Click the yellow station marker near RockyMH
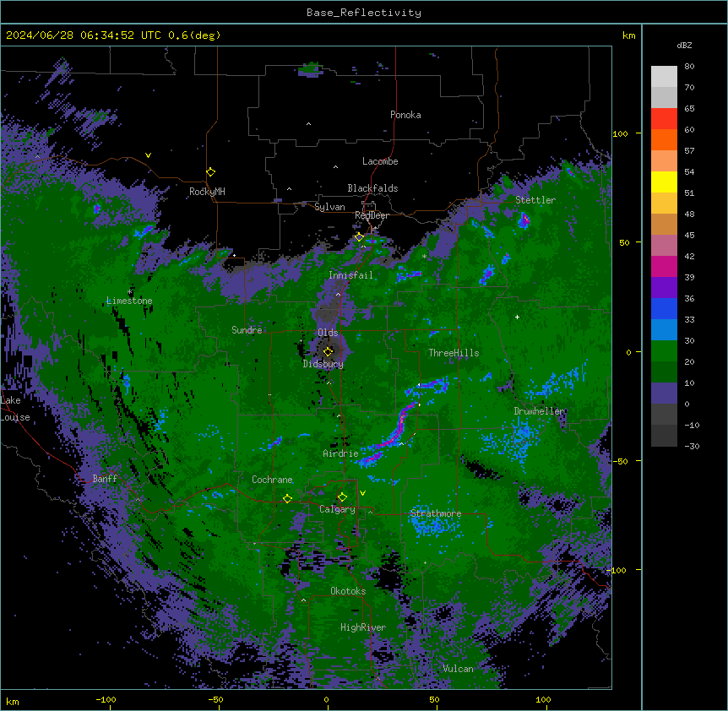The image size is (728, 711). (211, 172)
